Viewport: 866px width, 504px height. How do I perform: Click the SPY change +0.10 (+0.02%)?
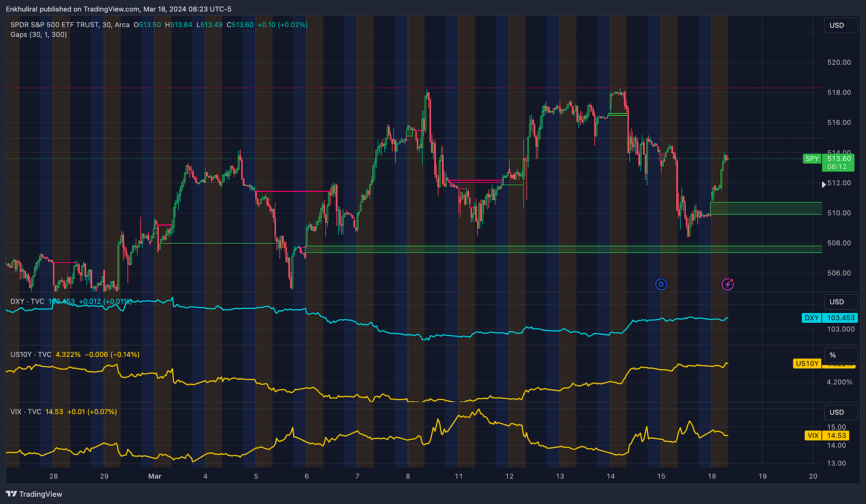pos(283,25)
